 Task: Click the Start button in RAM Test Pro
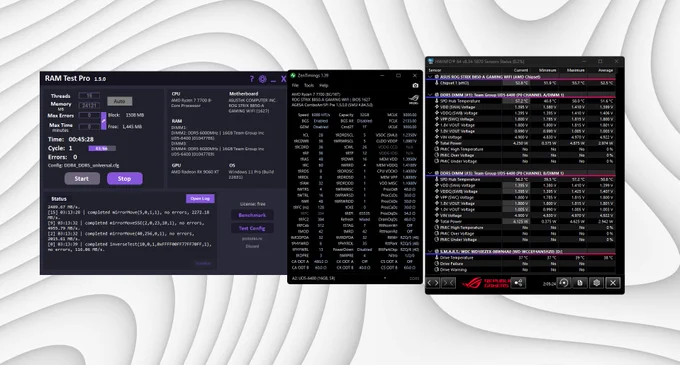click(82, 179)
